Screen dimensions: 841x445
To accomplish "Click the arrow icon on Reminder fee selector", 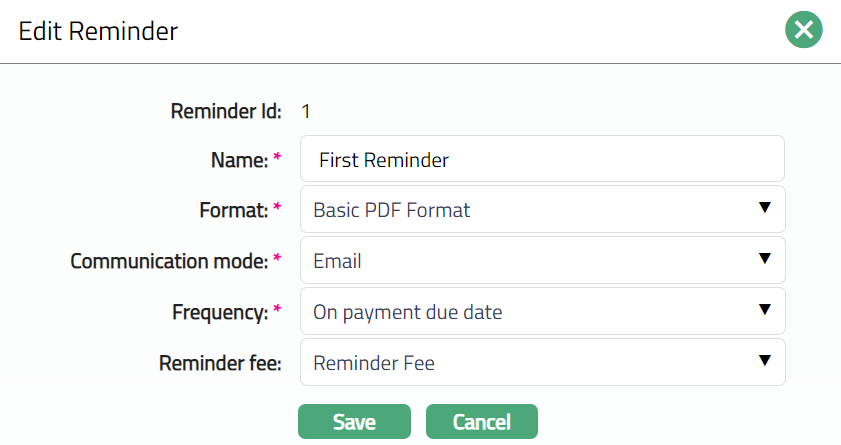I will (764, 361).
